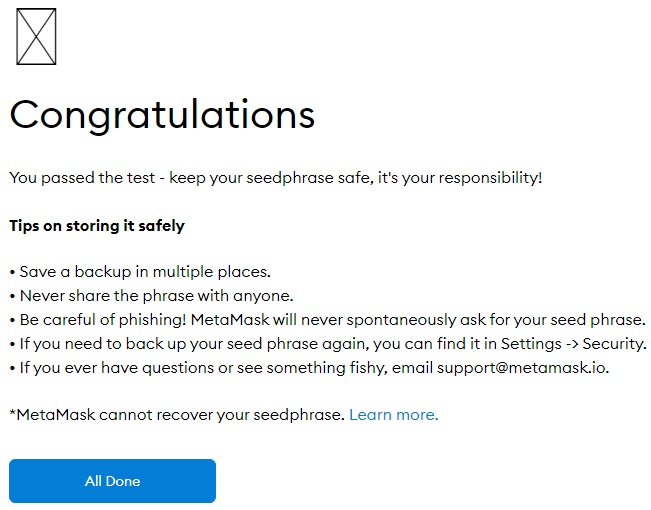Select the 'Tips on storing it safely' heading
Screen dimensions: 651x510
97,226
